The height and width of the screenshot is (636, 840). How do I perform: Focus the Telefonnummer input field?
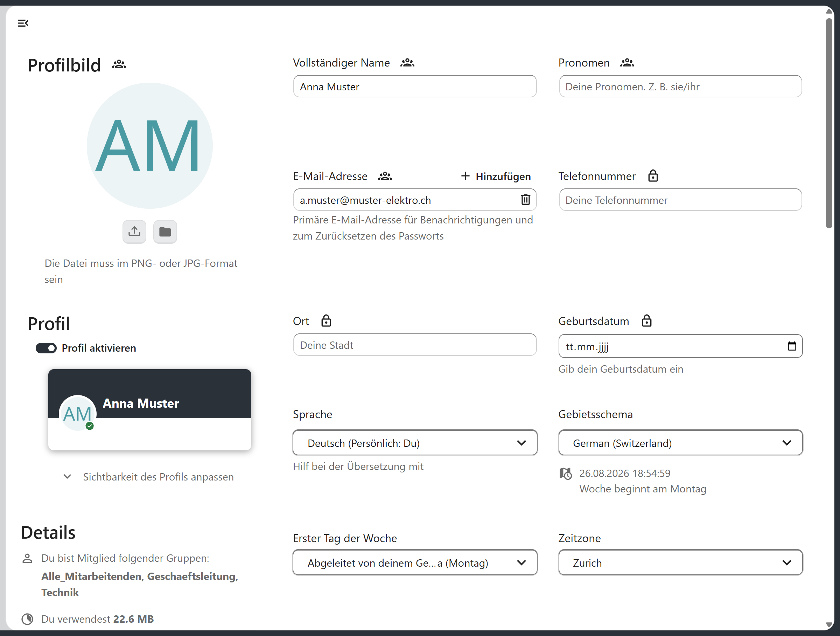coord(680,200)
